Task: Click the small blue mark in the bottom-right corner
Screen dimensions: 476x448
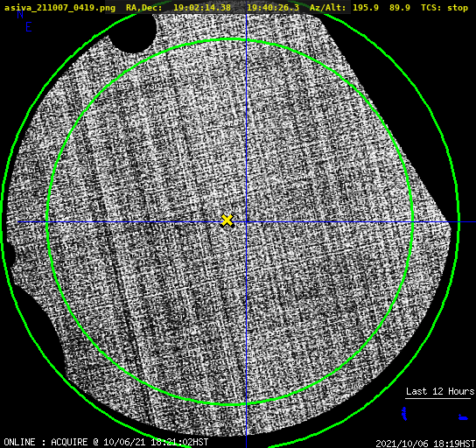Action: coord(463,417)
